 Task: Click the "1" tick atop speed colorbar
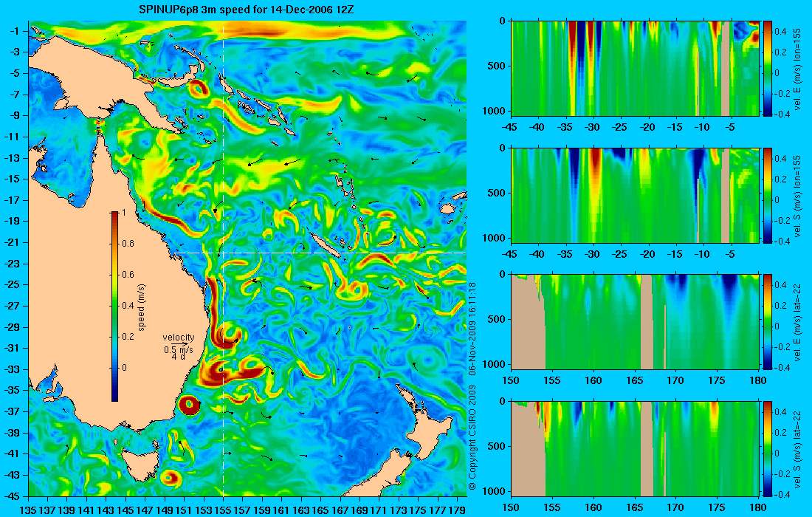[123, 213]
